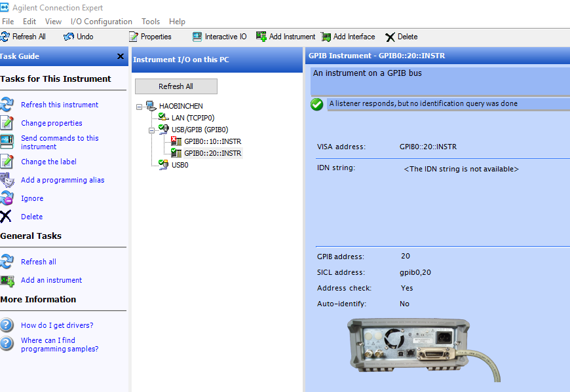This screenshot has width=570, height=392.
Task: Open Where can I find programming samples link
Action: point(60,344)
